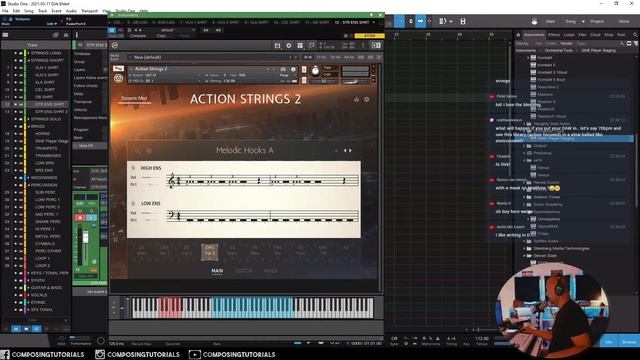The image size is (640, 360).
Task: Open Action Strings 2 settings gear
Action: point(367,99)
